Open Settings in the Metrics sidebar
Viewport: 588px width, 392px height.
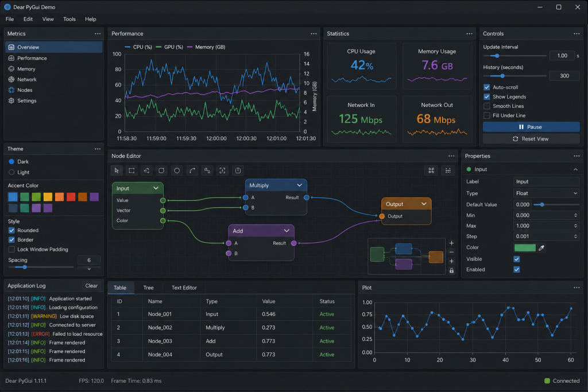(x=53, y=101)
